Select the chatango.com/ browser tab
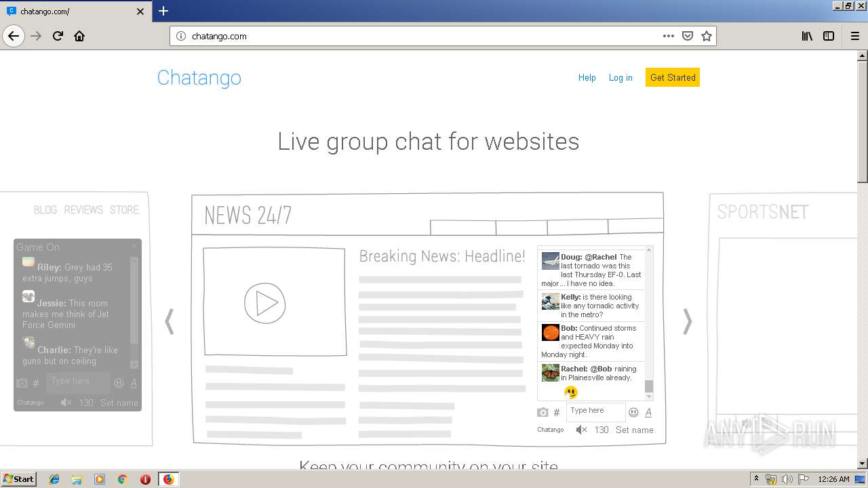Image resolution: width=868 pixels, height=488 pixels. pyautogui.click(x=76, y=12)
